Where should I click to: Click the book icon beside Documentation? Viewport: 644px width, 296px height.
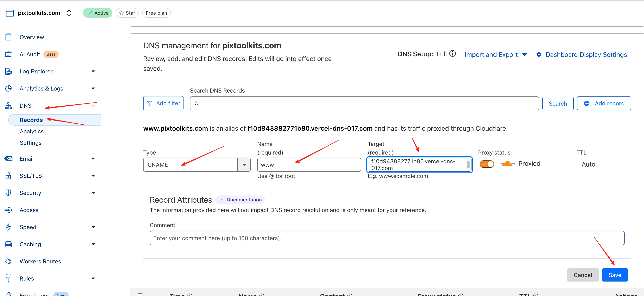pos(221,200)
